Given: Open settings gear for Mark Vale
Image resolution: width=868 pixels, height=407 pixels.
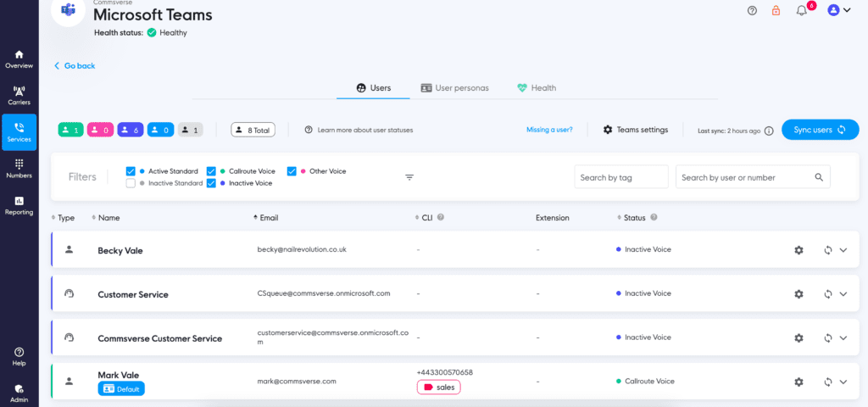Looking at the screenshot, I should 798,382.
